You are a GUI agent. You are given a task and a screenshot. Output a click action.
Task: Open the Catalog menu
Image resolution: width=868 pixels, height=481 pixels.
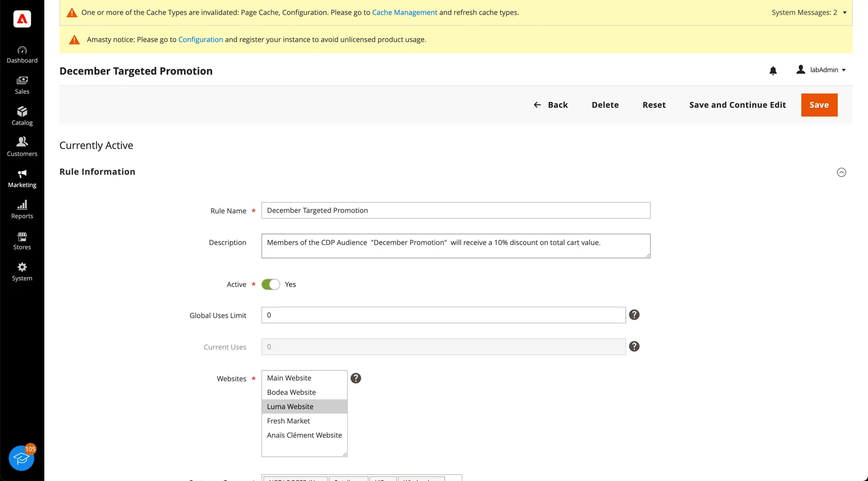[x=22, y=116]
